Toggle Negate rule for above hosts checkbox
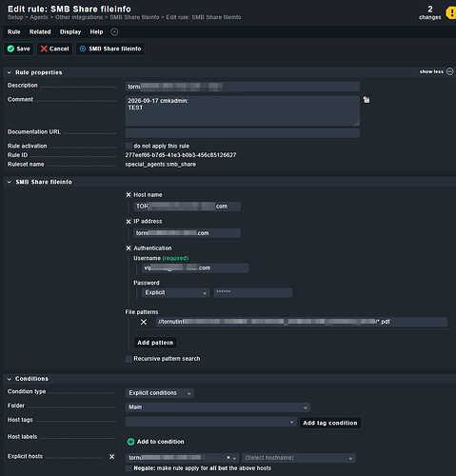Image resolution: width=456 pixels, height=476 pixels. pyautogui.click(x=129, y=468)
